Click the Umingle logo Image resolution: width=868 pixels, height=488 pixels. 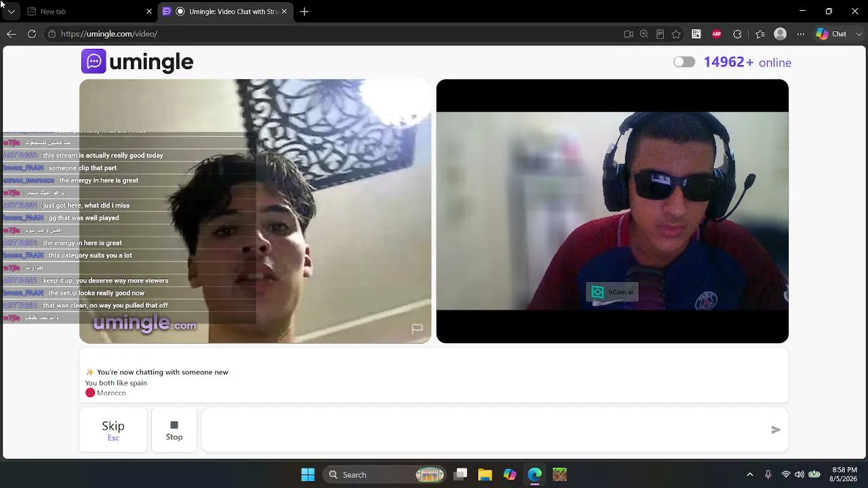pos(138,62)
